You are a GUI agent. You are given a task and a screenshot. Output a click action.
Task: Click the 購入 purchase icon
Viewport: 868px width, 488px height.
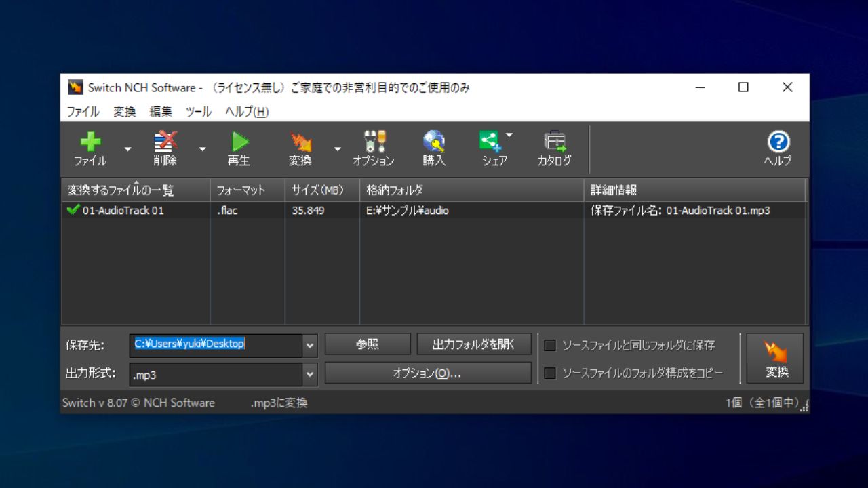pos(434,148)
